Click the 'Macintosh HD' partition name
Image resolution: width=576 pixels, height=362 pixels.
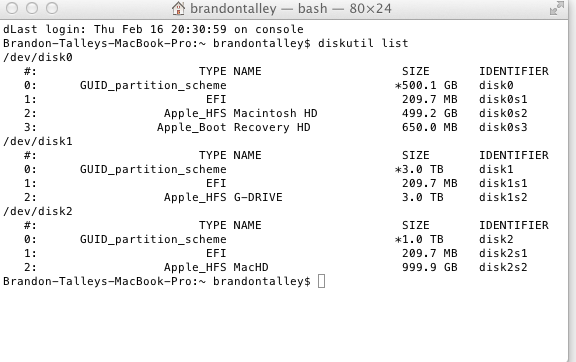click(x=276, y=113)
